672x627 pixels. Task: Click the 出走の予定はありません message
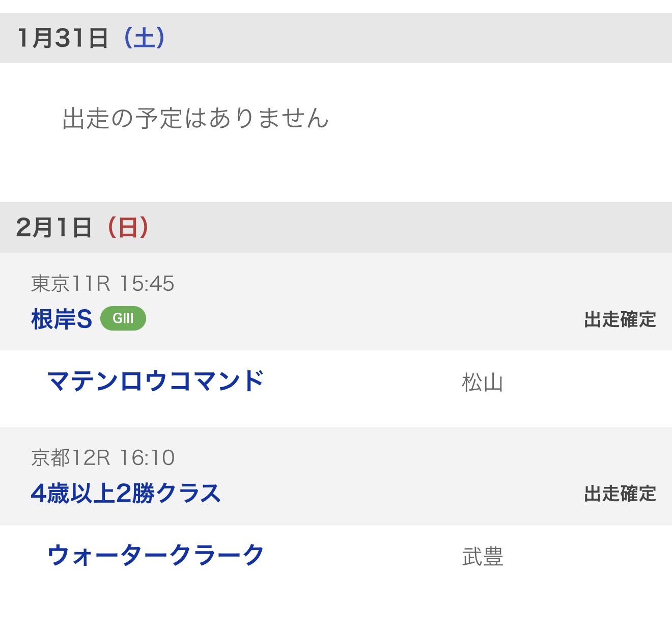click(195, 118)
